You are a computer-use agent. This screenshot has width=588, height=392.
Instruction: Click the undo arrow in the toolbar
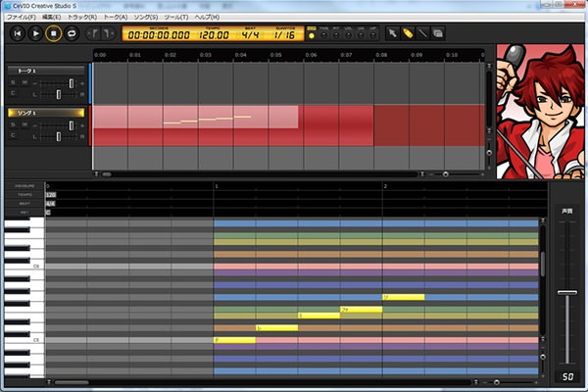pyautogui.click(x=93, y=34)
